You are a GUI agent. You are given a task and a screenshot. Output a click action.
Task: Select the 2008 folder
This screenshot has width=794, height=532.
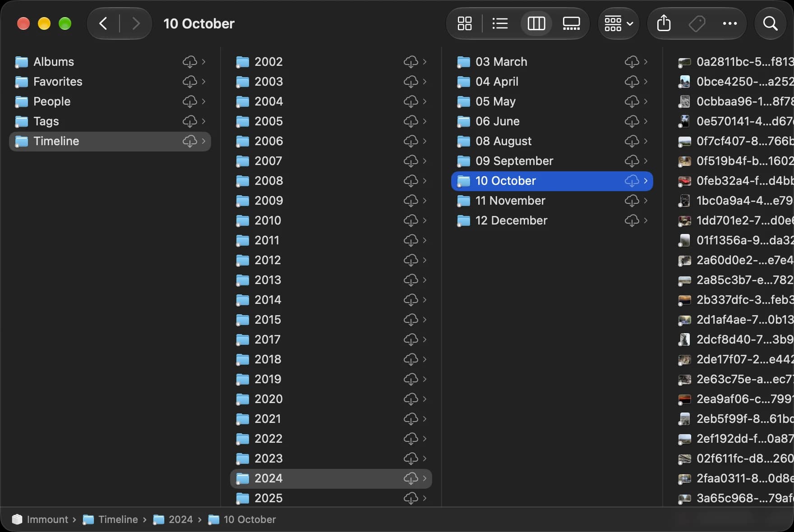[331, 181]
